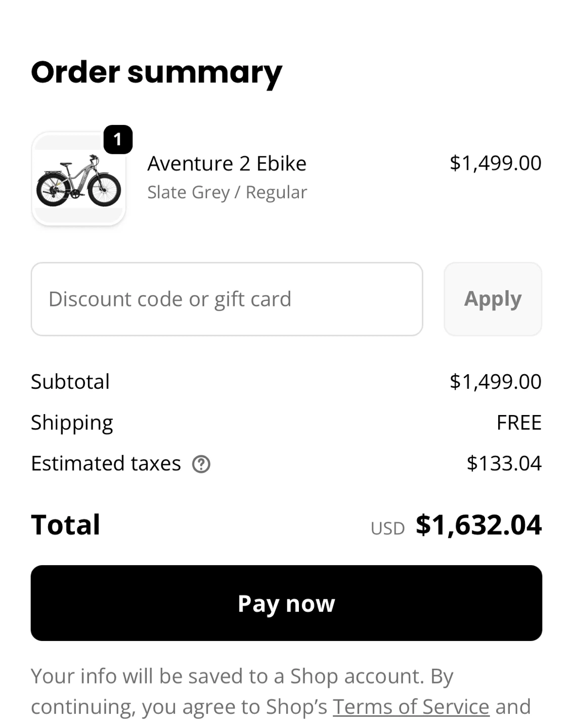Click the estimated taxes help icon
The image size is (573, 728).
coord(201,464)
